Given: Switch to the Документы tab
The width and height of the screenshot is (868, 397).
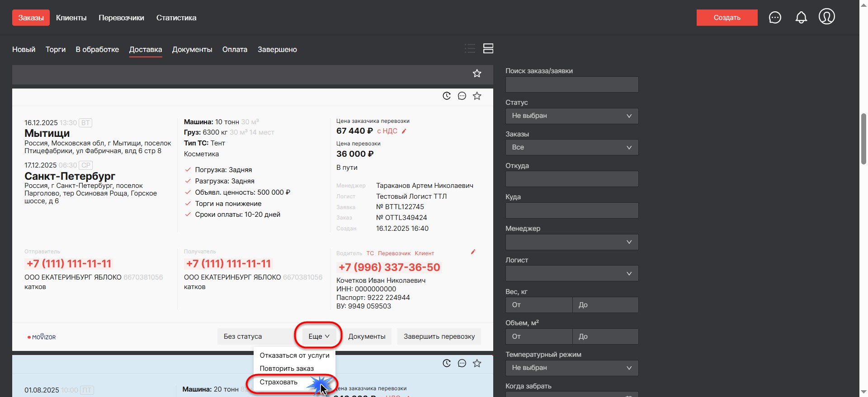Looking at the screenshot, I should [192, 49].
